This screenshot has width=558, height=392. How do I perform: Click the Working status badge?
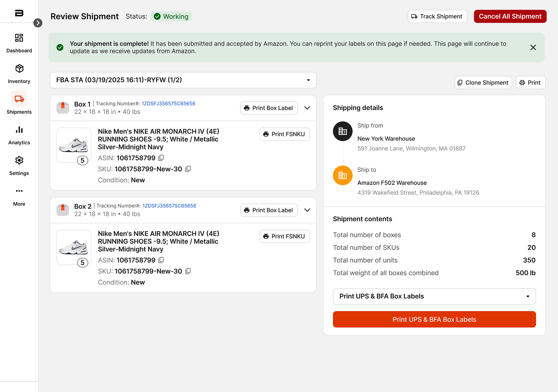point(171,16)
